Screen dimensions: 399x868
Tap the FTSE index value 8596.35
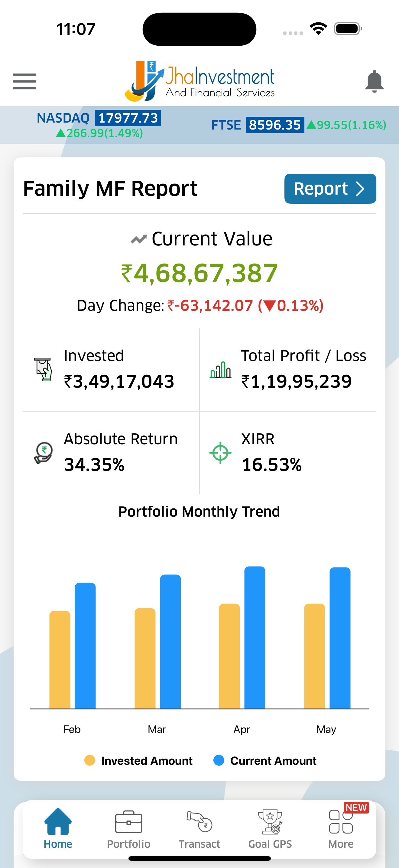pos(275,125)
